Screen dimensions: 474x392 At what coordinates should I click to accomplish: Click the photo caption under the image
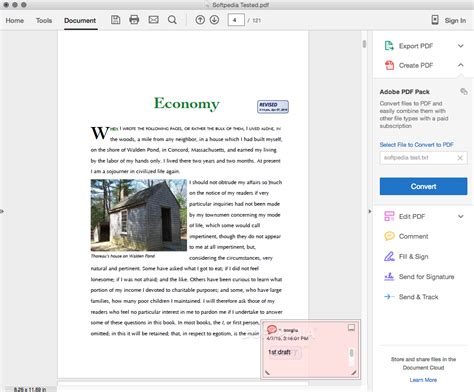pyautogui.click(x=123, y=256)
